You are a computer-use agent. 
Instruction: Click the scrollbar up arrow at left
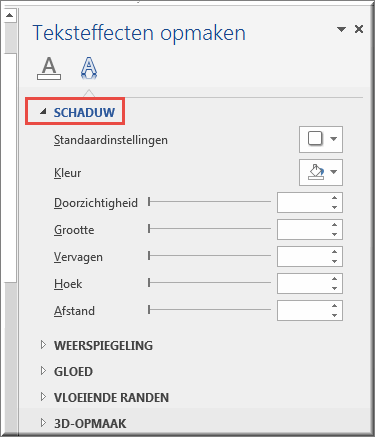point(10,15)
